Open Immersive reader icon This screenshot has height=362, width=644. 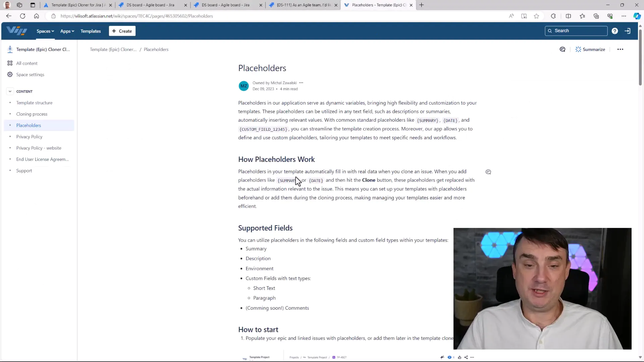click(524, 16)
